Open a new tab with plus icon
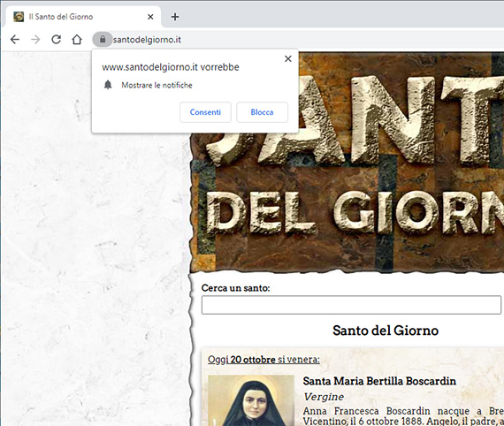This screenshot has height=426, width=504. point(175,17)
